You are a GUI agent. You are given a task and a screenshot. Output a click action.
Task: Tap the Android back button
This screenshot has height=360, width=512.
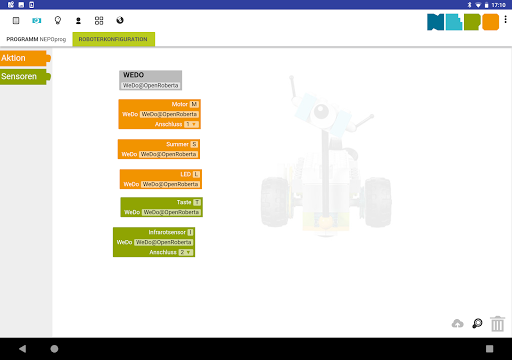(x=22, y=349)
